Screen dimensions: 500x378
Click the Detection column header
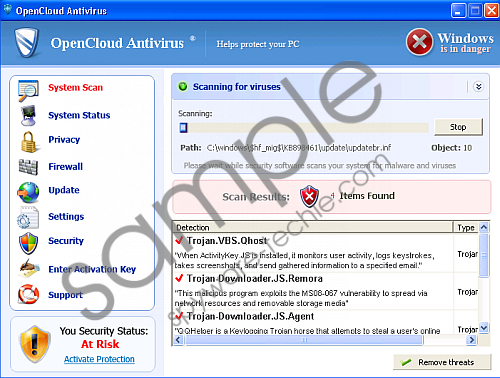313,227
